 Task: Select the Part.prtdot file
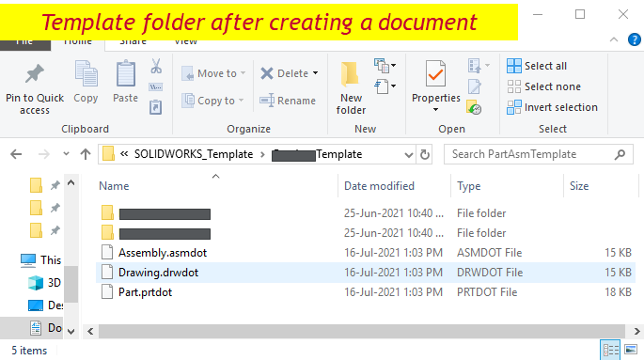click(366, 292)
